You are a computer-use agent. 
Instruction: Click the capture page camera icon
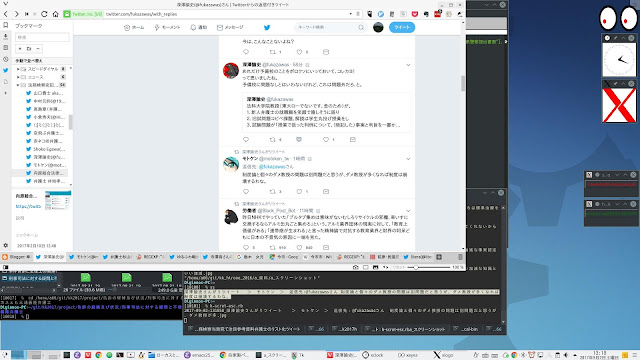356,267
